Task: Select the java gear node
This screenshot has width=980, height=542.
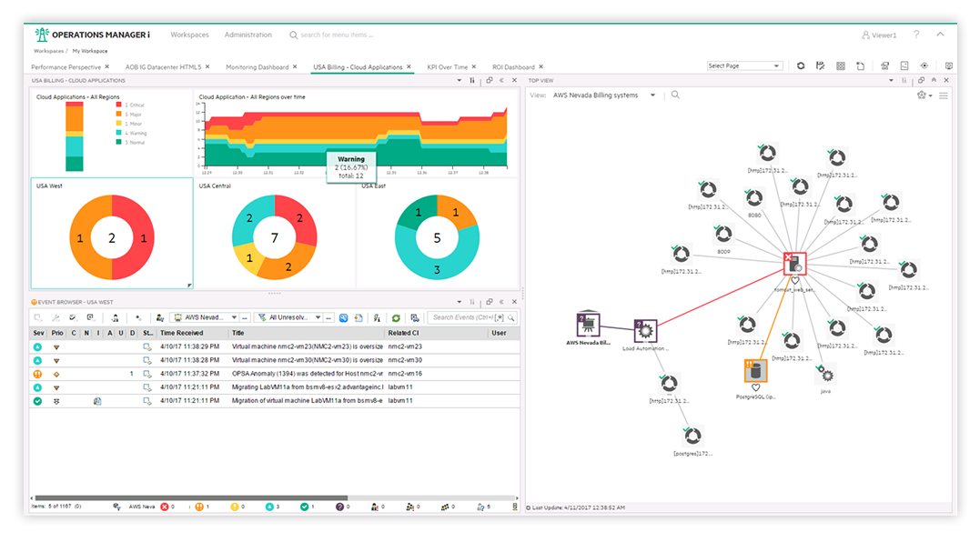Action: pos(826,376)
